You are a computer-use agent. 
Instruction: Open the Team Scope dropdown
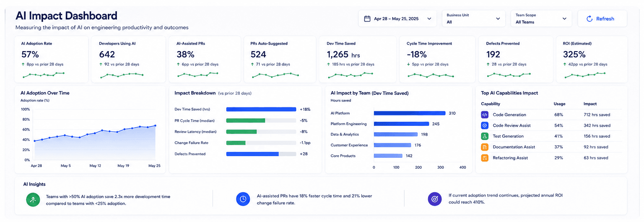click(541, 18)
